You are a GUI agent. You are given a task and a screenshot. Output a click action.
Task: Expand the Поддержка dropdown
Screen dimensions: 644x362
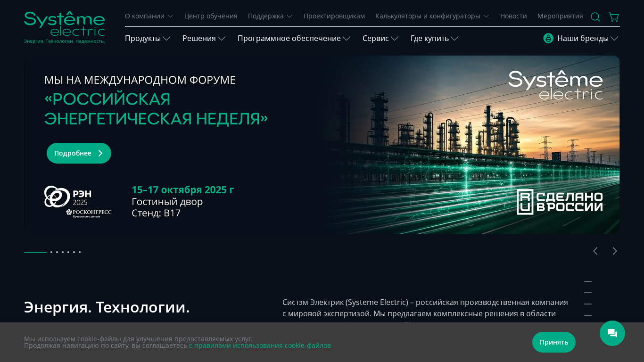pos(270,16)
